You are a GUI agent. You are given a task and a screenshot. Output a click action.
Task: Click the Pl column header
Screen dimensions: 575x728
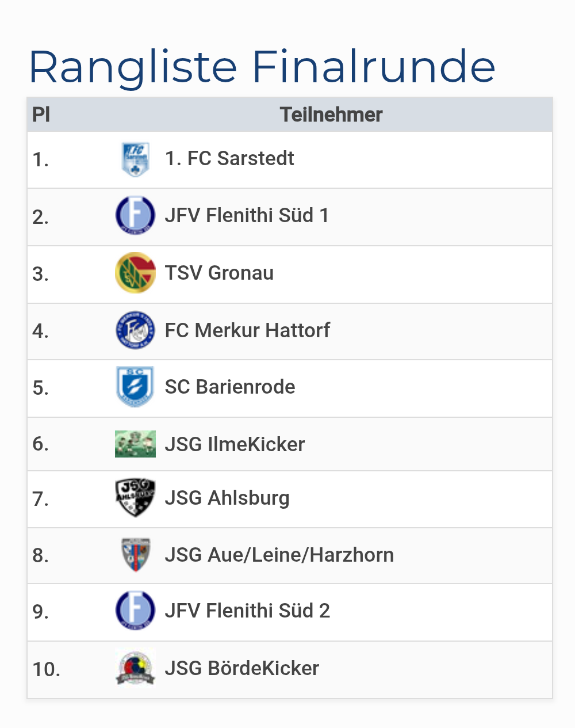point(41,115)
